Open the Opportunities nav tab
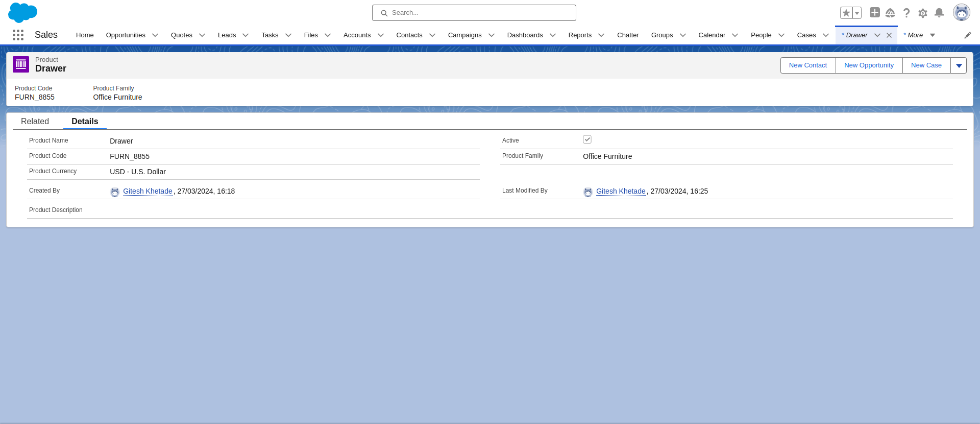980x424 pixels. (126, 35)
